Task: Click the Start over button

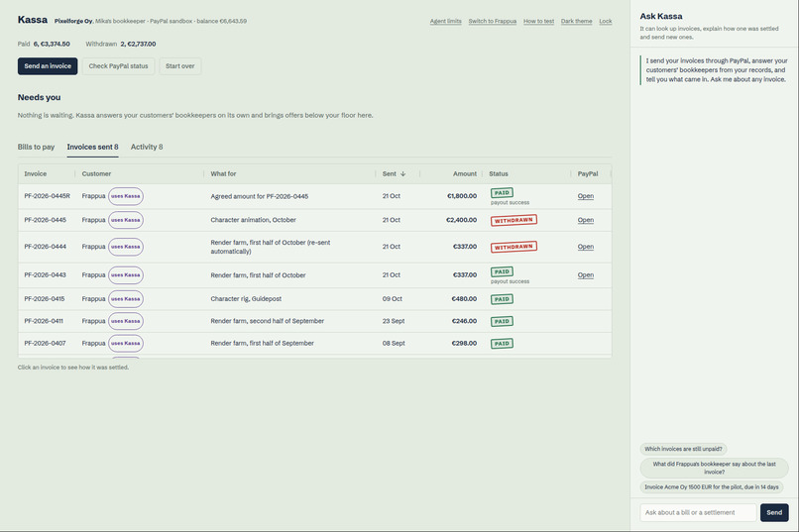Action: coord(179,66)
